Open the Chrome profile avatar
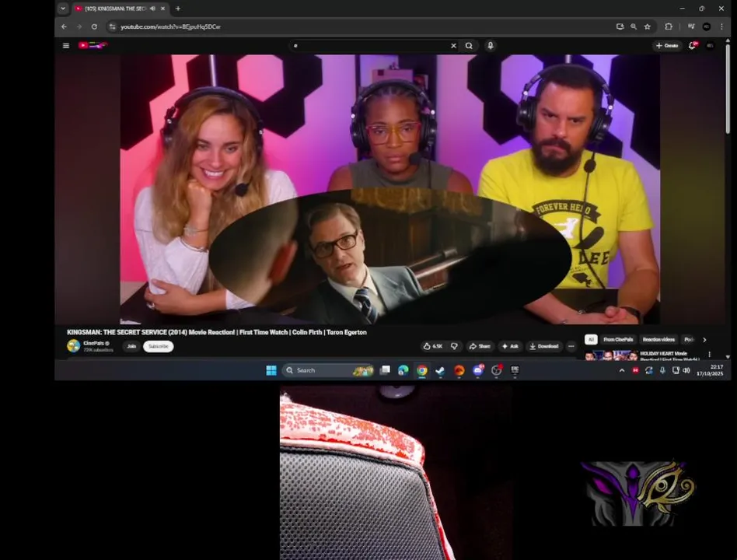 pyautogui.click(x=707, y=26)
